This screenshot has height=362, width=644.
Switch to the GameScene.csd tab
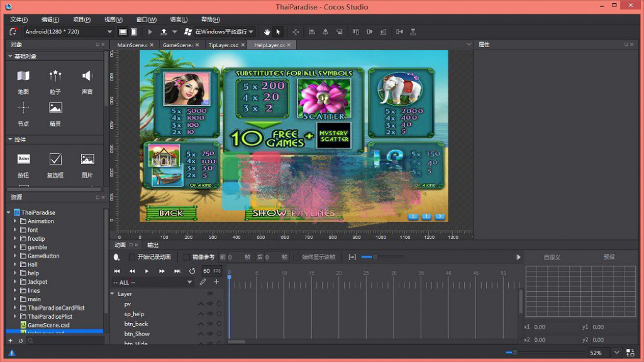coord(177,45)
